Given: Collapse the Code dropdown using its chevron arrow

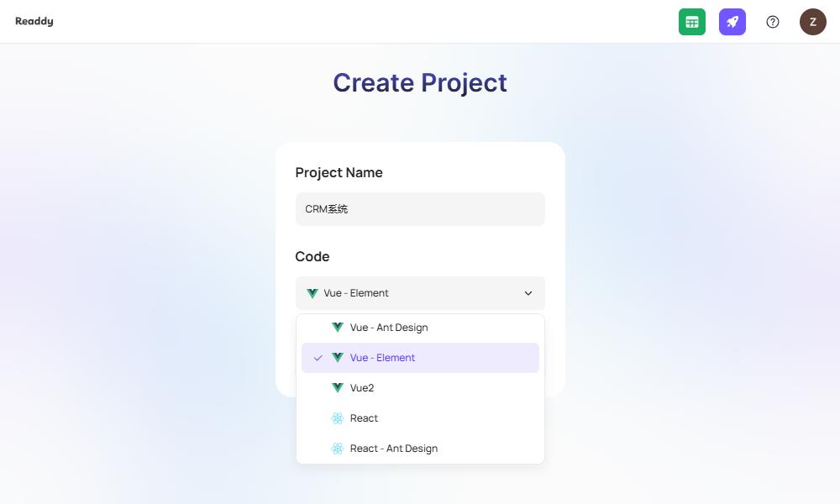Looking at the screenshot, I should [528, 293].
